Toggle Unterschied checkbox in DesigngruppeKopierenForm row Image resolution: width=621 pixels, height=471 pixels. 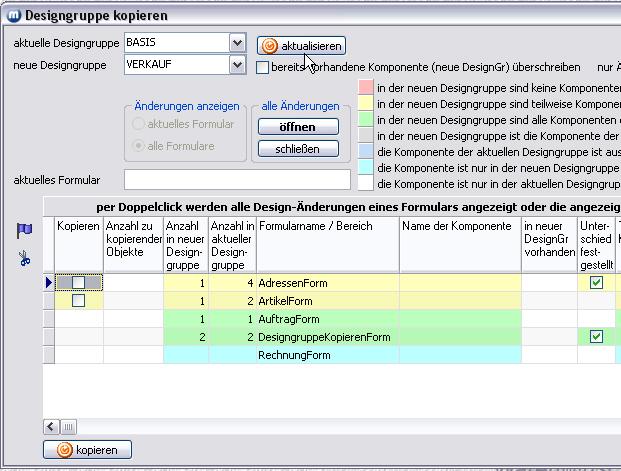point(596,337)
